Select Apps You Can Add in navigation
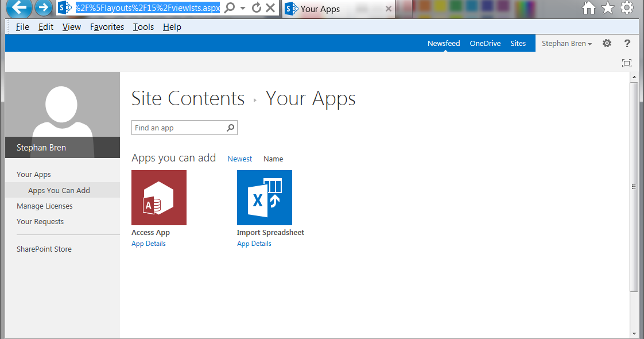 tap(59, 190)
